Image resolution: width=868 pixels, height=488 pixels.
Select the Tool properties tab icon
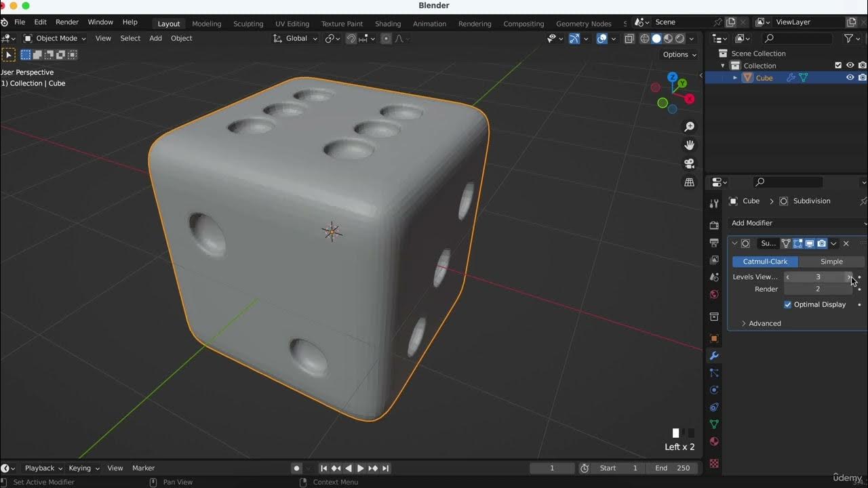point(714,203)
